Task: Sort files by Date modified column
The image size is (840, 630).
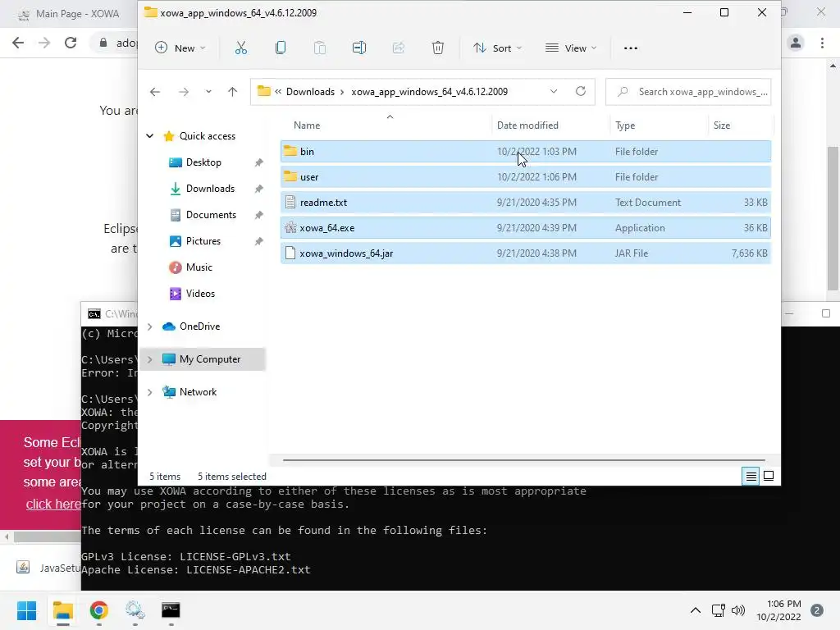Action: [x=527, y=126]
